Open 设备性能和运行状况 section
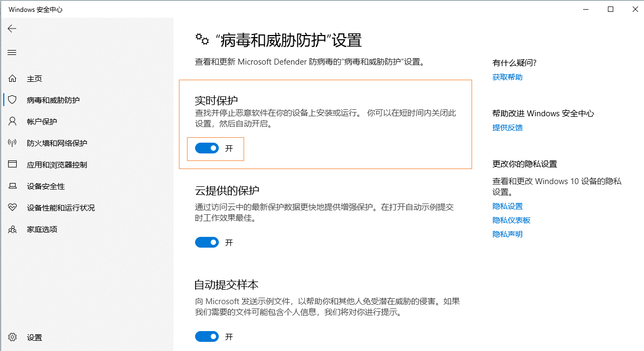This screenshot has height=351, width=644. point(61,208)
